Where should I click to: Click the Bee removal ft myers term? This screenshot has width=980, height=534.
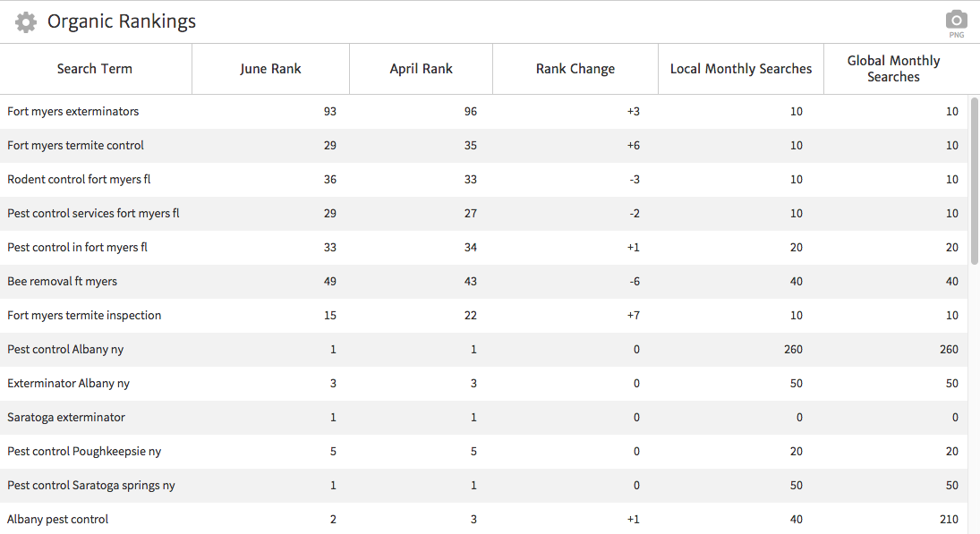pos(62,282)
